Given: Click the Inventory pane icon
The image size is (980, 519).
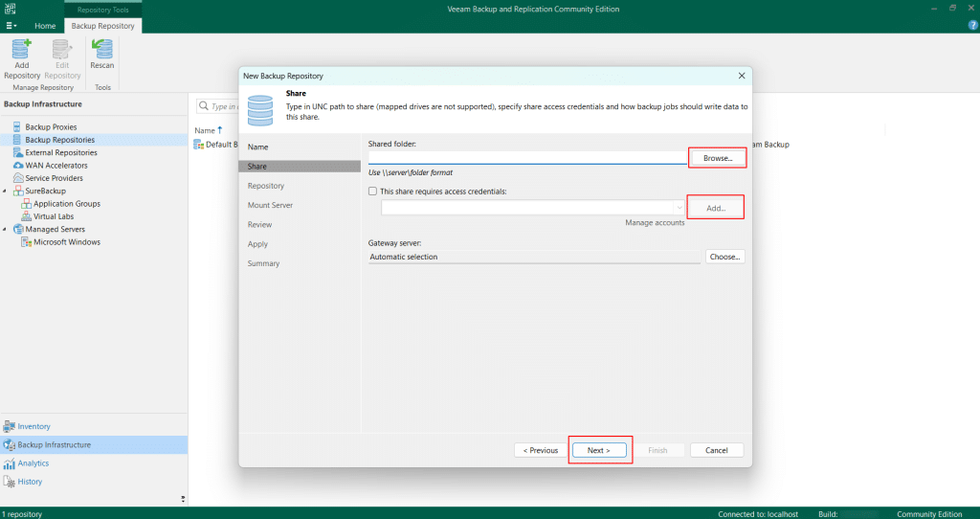Looking at the screenshot, I should [x=9, y=426].
